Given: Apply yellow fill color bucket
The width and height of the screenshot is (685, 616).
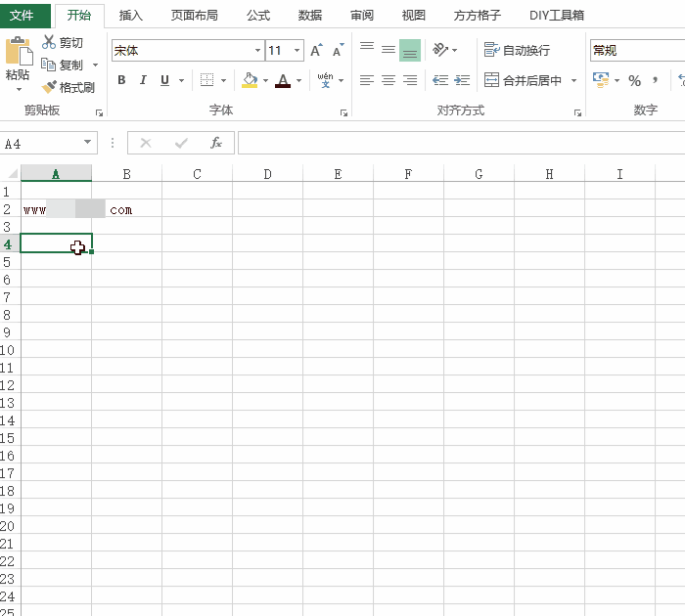Looking at the screenshot, I should click(250, 80).
